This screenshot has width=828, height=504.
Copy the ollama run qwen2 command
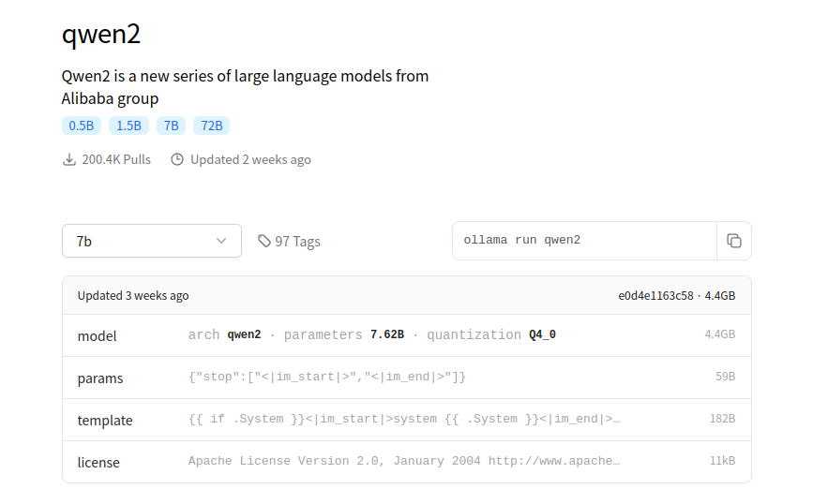point(734,241)
